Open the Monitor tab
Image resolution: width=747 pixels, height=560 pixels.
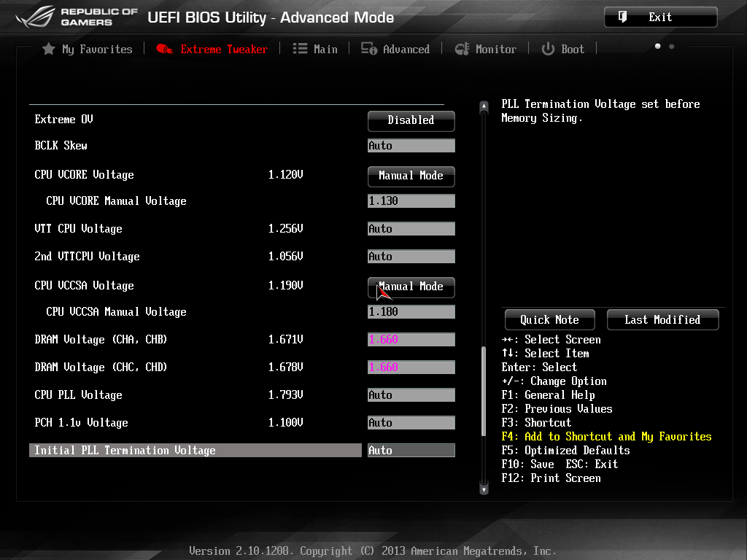click(495, 49)
